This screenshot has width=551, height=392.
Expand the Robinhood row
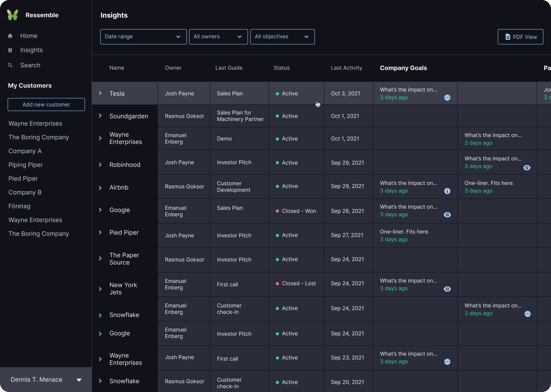[100, 165]
